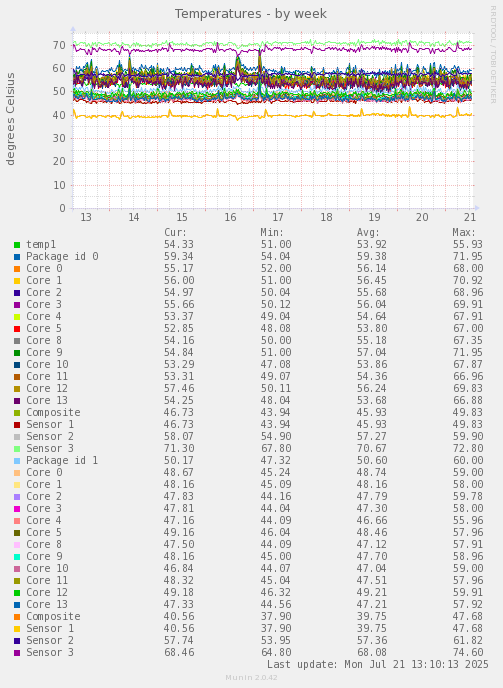Screen dimensions: 503x688
Task: Select Sensor 2 max value 61.82
Action: click(468, 640)
